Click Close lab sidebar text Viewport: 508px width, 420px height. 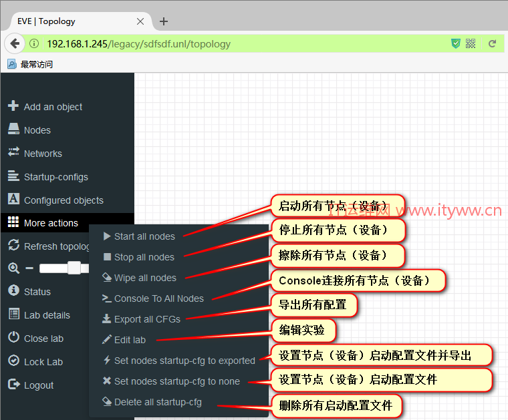pos(43,339)
